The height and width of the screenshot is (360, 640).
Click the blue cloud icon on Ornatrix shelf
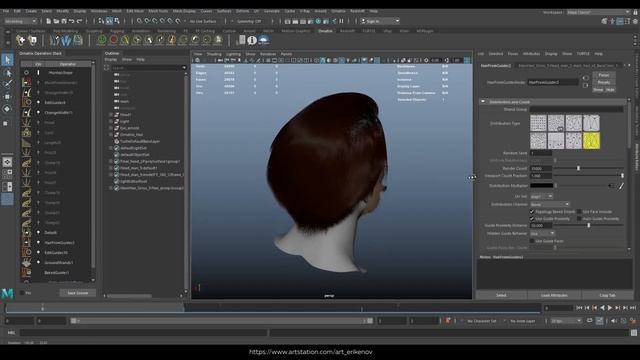pyautogui.click(x=264, y=40)
